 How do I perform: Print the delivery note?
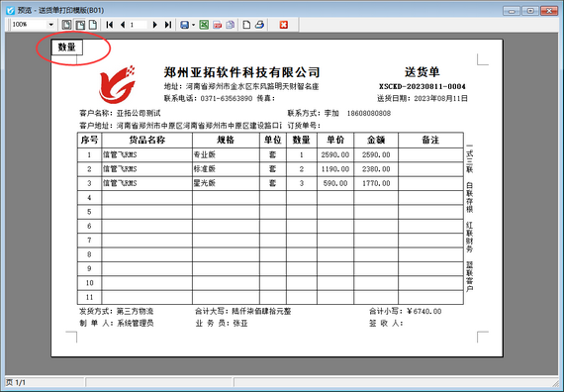(259, 25)
